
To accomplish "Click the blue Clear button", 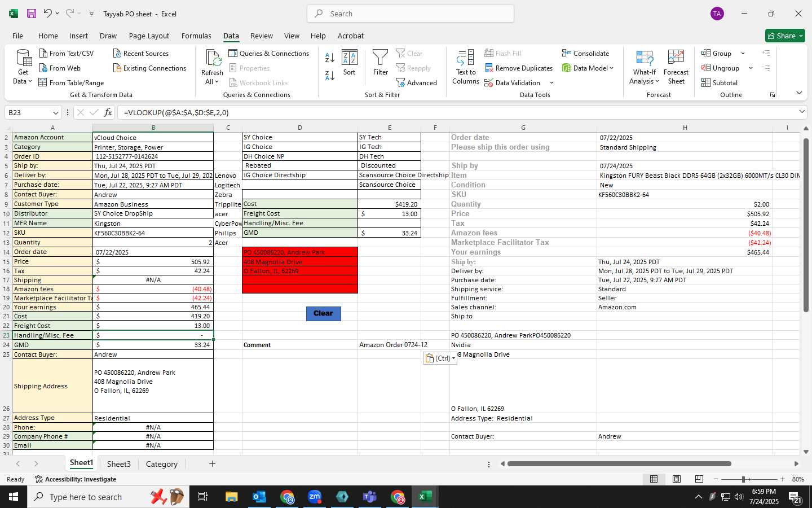I will click(323, 313).
